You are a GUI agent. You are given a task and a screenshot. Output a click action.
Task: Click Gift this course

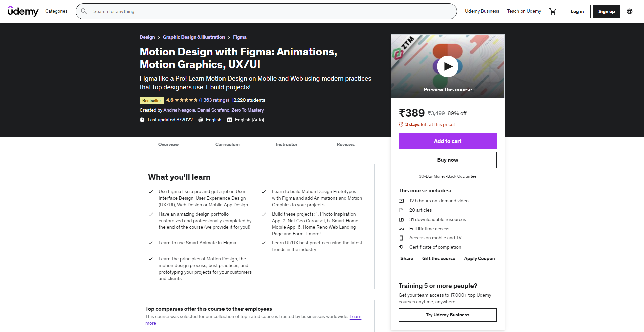tap(439, 259)
